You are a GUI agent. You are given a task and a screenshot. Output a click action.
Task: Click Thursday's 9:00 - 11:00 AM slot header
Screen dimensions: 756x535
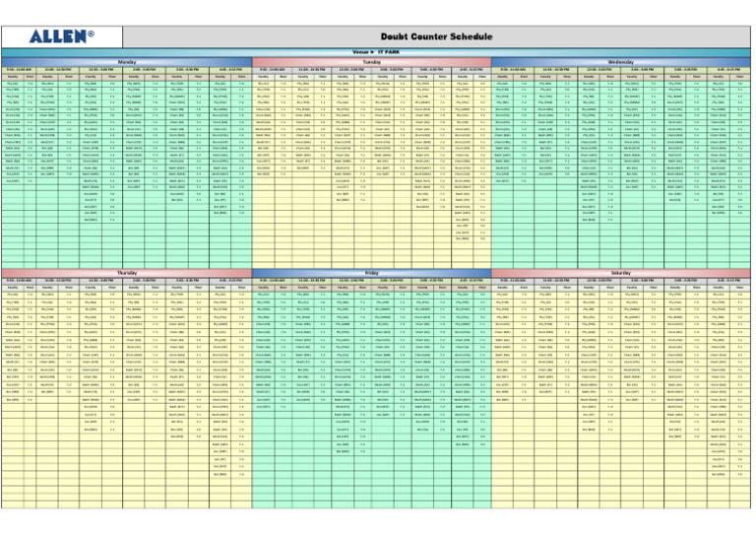[x=19, y=281]
